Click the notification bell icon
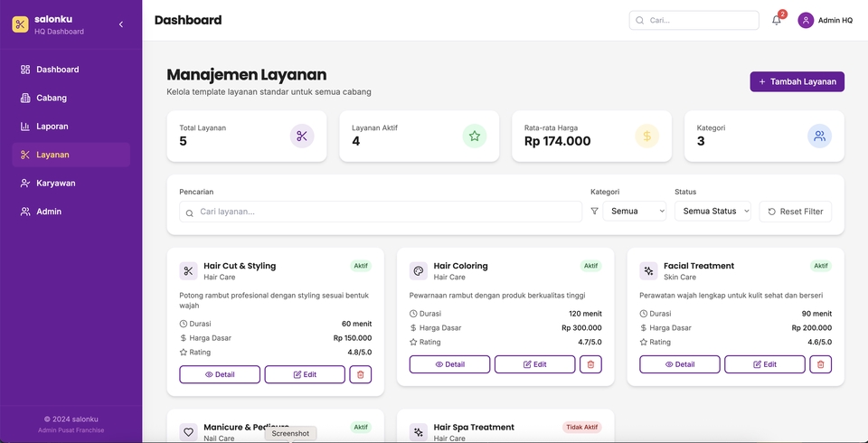 pyautogui.click(x=776, y=20)
